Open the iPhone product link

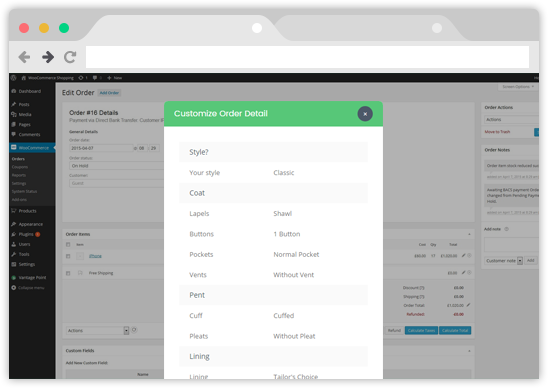click(x=95, y=256)
